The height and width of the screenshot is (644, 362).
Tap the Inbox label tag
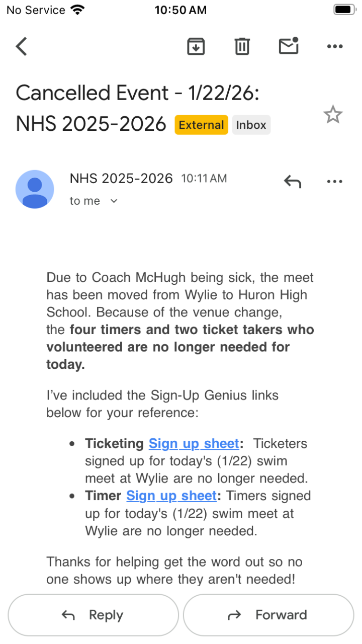tap(251, 125)
